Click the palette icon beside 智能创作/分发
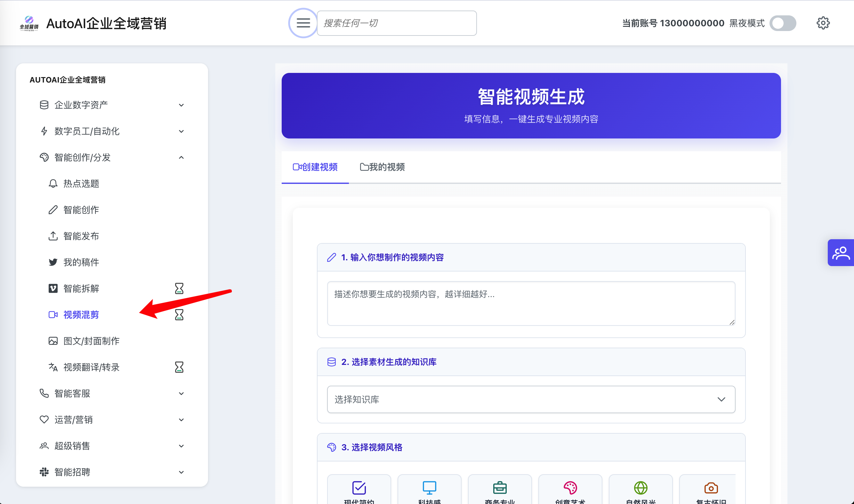Viewport: 854px width, 504px height. pos(44,157)
